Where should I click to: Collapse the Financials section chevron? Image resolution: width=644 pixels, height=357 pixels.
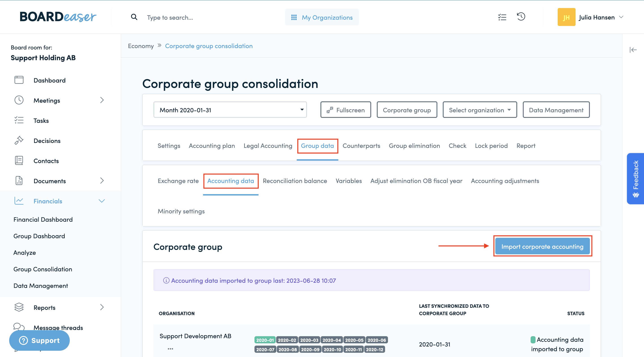pyautogui.click(x=102, y=201)
